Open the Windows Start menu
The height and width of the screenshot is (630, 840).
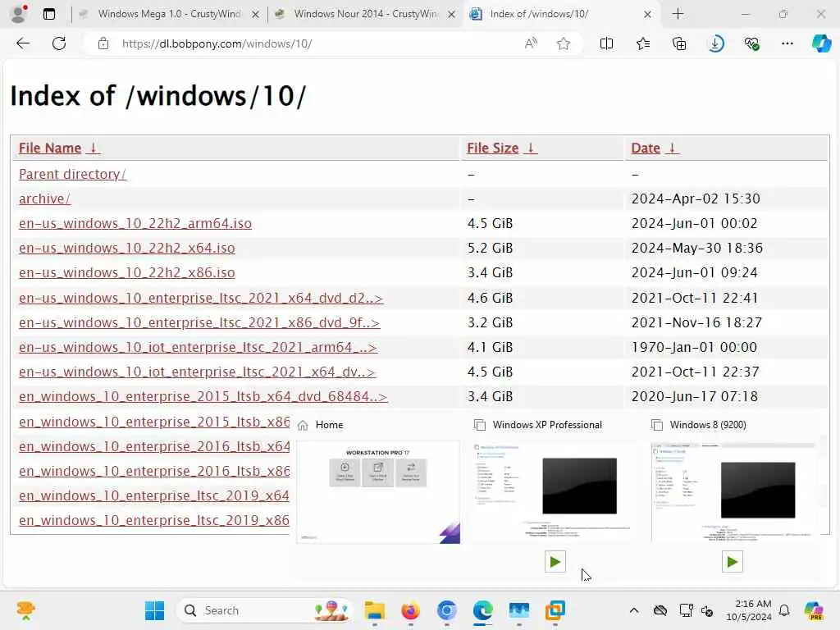point(155,610)
